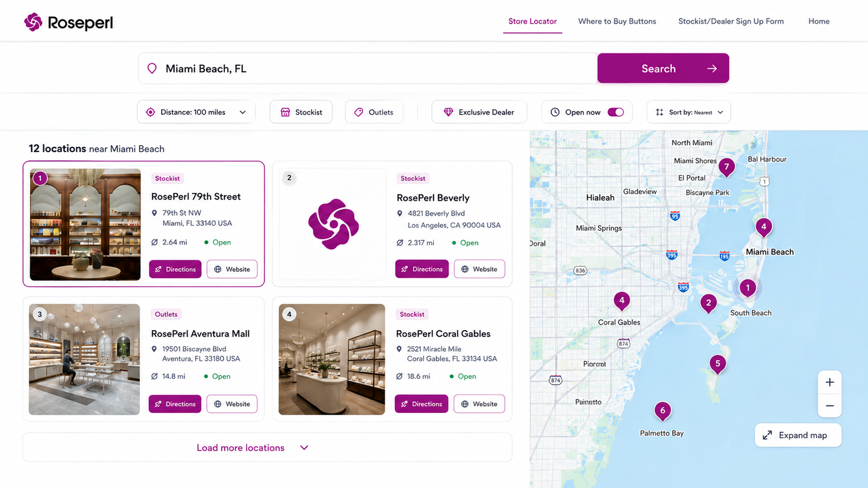Screen dimensions: 868x488
Task: Click the Miami Beach, FL search field
Action: (368, 68)
